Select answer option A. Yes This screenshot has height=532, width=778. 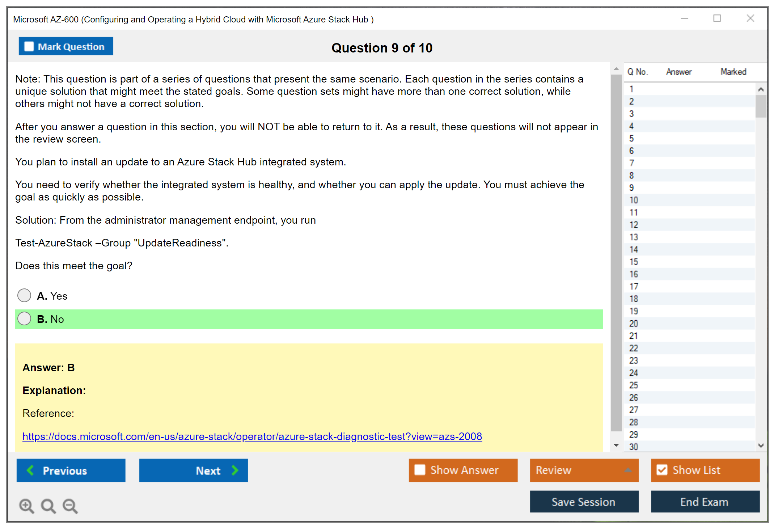24,295
